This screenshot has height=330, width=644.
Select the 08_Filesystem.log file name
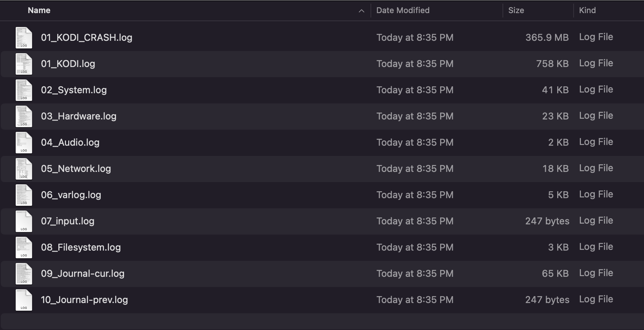(81, 247)
